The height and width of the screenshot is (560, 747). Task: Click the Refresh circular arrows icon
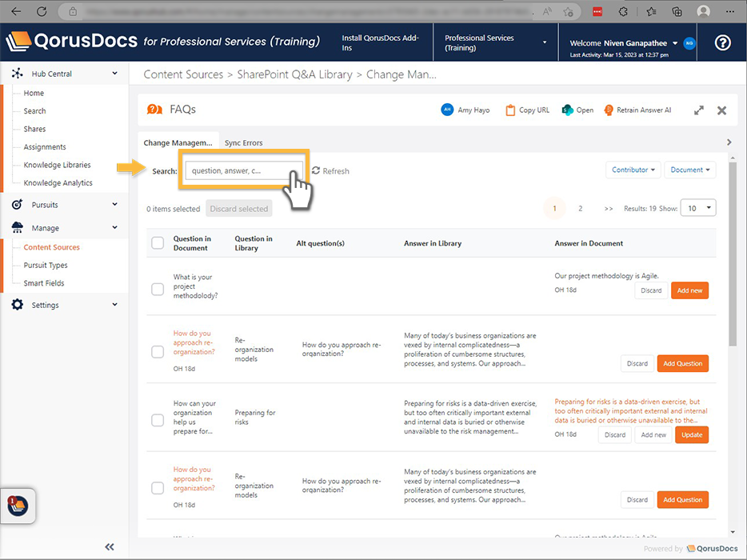pos(316,170)
